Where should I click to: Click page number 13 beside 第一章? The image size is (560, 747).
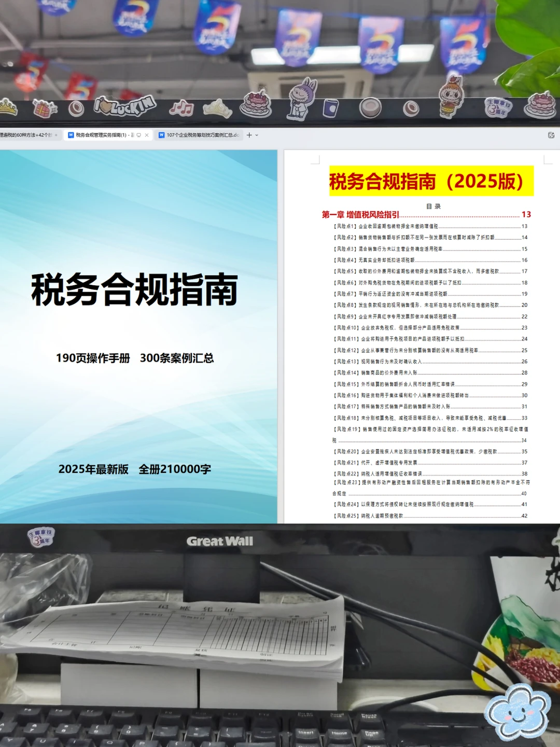(526, 214)
